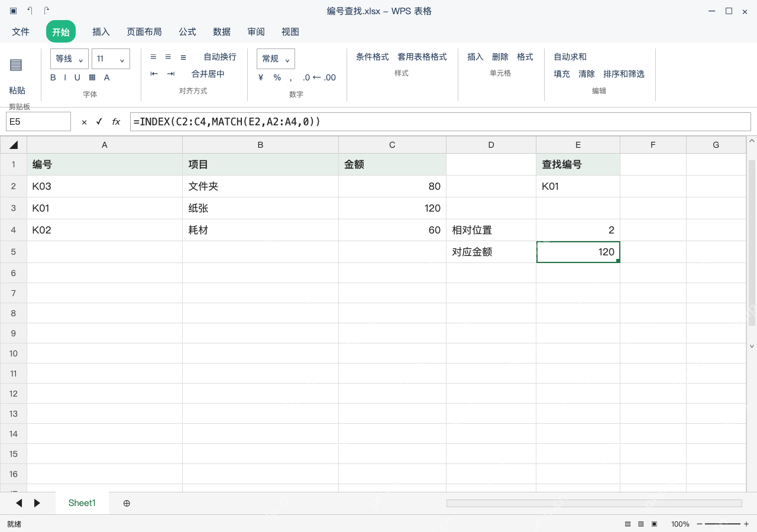Confirm formula entry with the ✓ icon

coord(99,122)
